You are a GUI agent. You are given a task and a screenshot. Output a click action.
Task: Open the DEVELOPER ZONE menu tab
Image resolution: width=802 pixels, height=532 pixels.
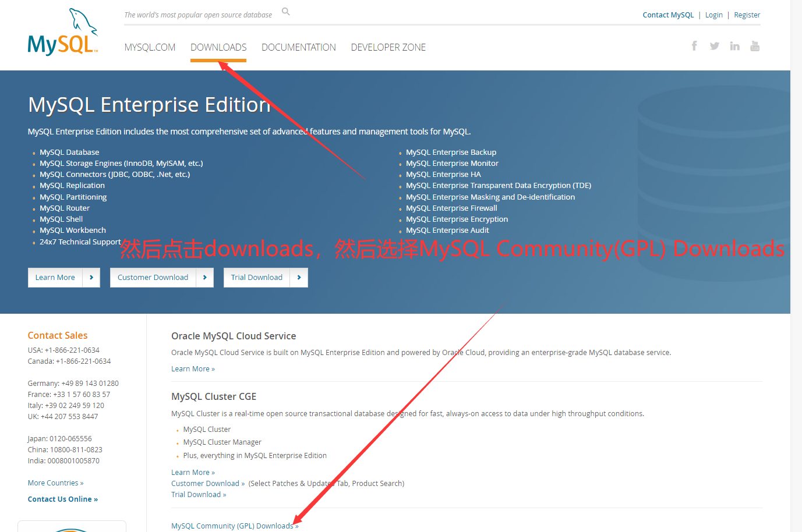pos(388,47)
